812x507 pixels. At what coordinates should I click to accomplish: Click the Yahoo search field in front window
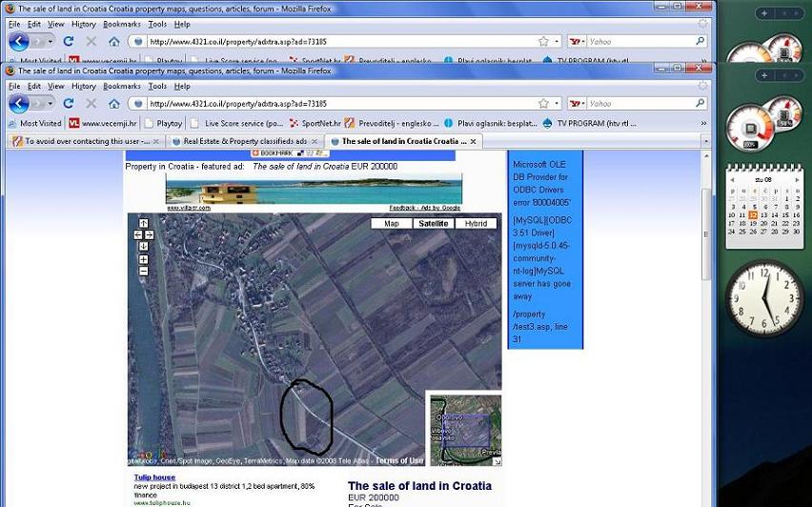[x=640, y=104]
